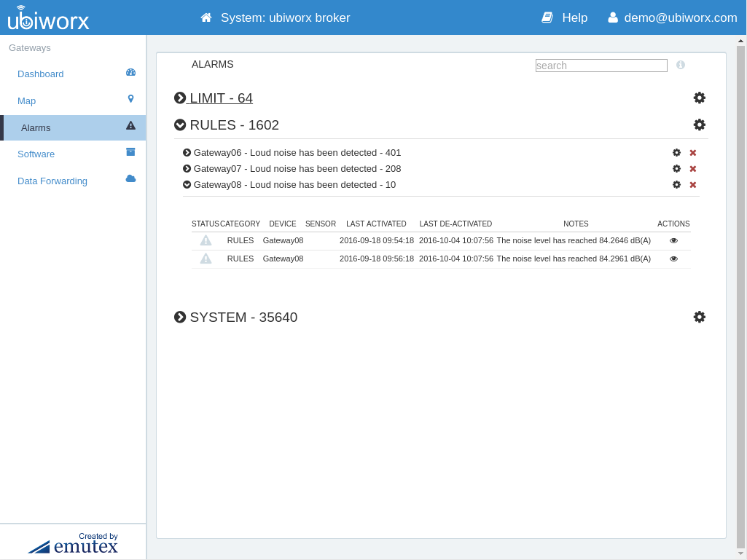Open Help from the header
Screen dimensions: 747x560
574,17
